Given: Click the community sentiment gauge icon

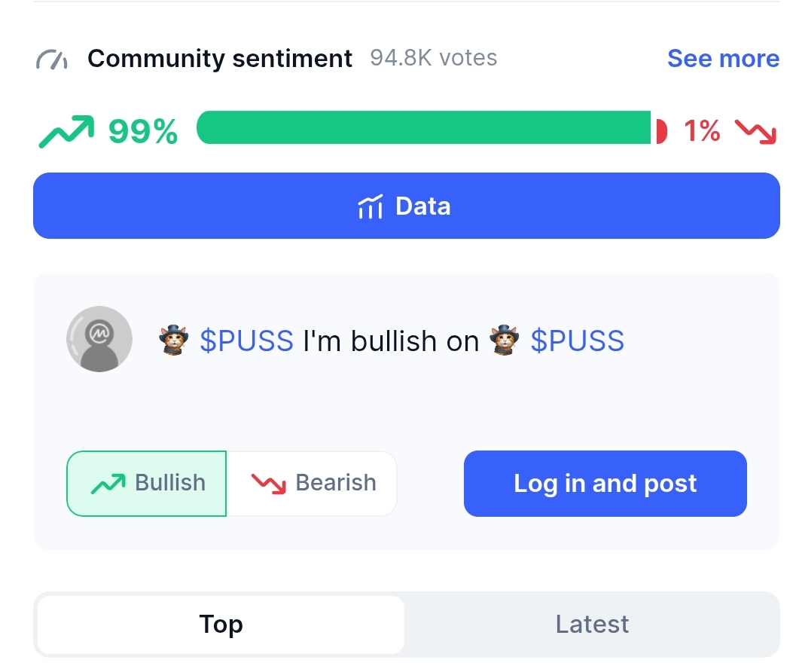Looking at the screenshot, I should 52,59.
